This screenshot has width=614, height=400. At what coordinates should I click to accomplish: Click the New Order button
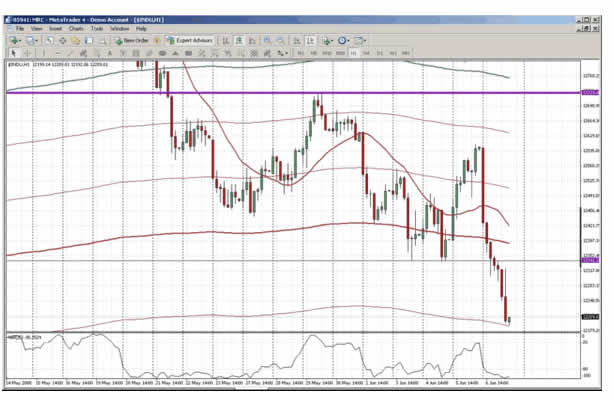click(x=132, y=40)
